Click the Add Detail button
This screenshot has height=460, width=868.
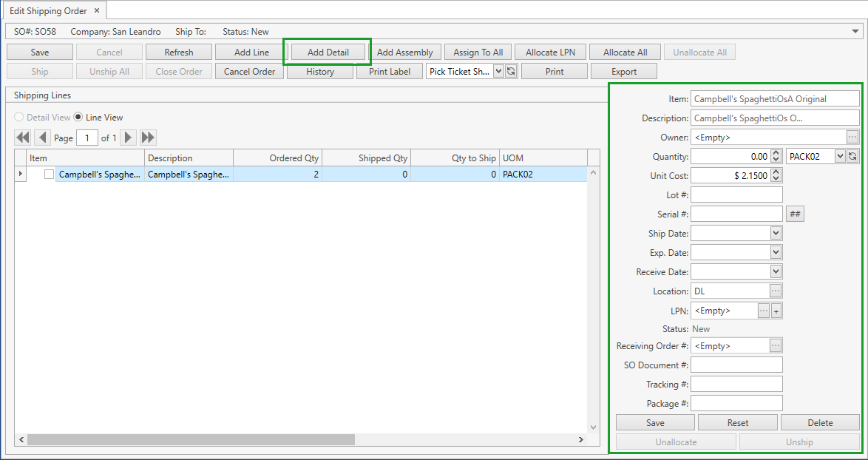click(x=327, y=52)
